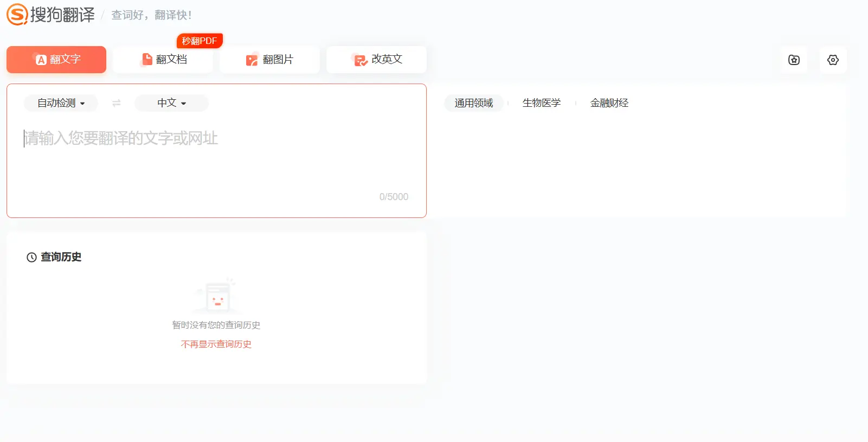Select the 金融财经 finance domain option
The height and width of the screenshot is (442, 868).
pos(609,103)
